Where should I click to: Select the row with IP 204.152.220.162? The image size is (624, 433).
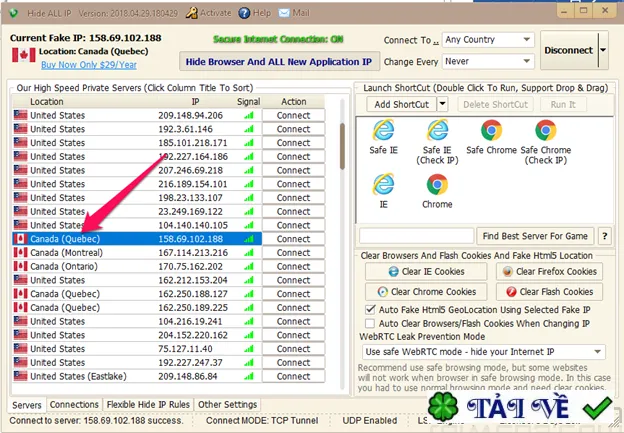coord(137,335)
